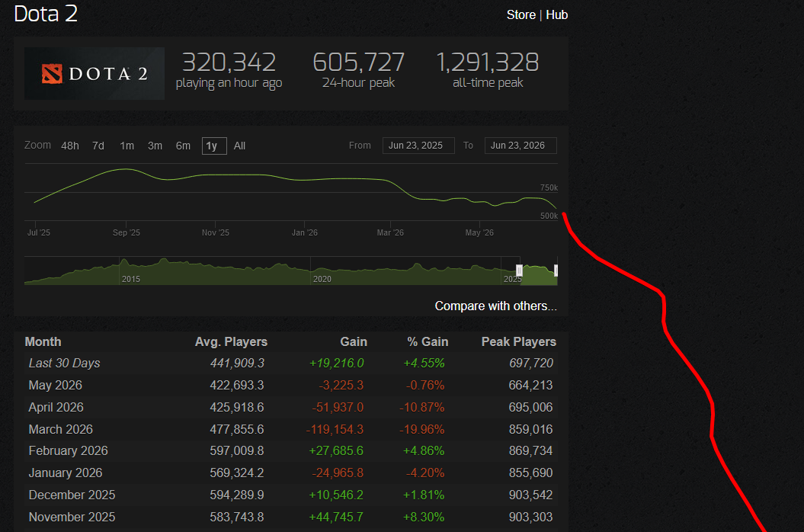Select the January 2026 row label
Screen dimensions: 804x532
click(66, 473)
